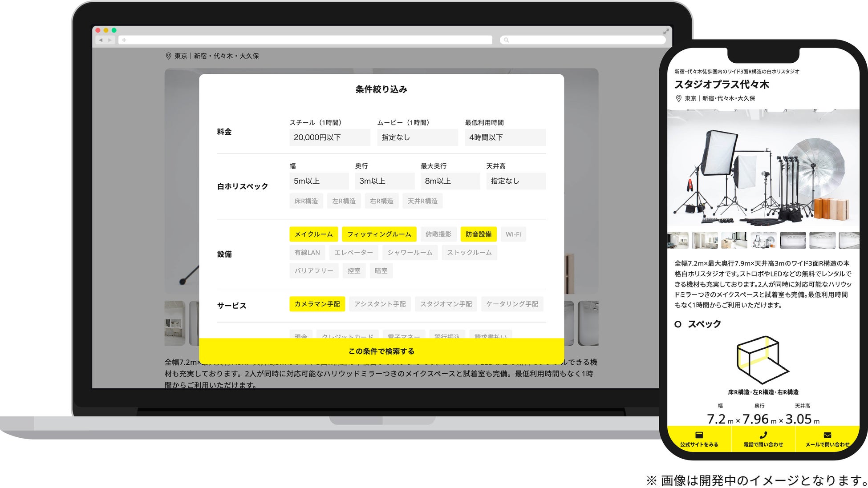Click the browser forward arrow icon
The image size is (868, 488).
click(x=110, y=40)
